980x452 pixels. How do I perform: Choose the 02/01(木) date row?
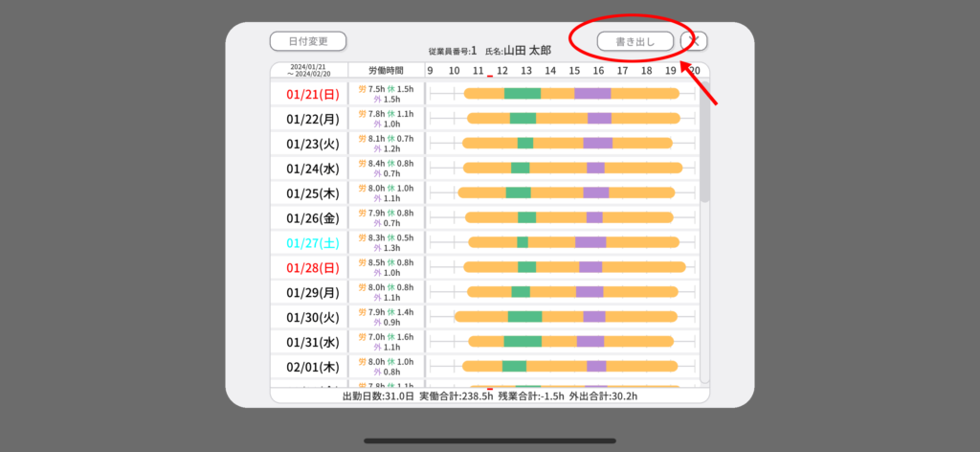click(x=308, y=366)
